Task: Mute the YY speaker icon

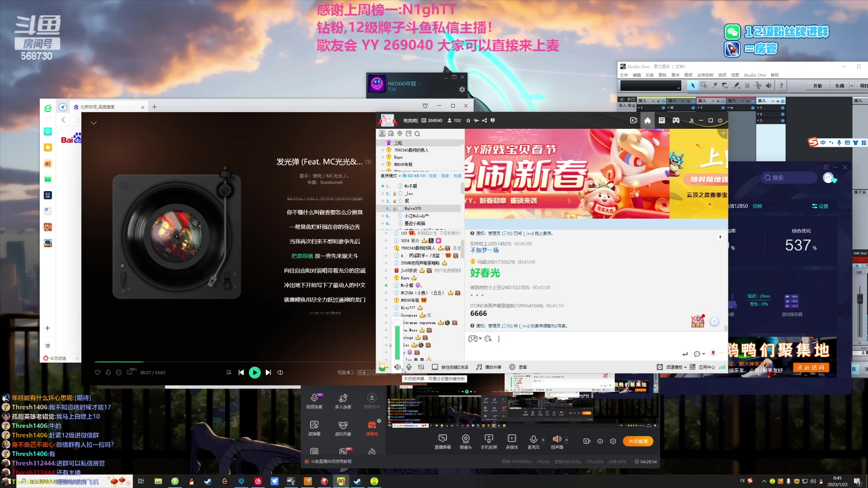Action: coord(397,367)
